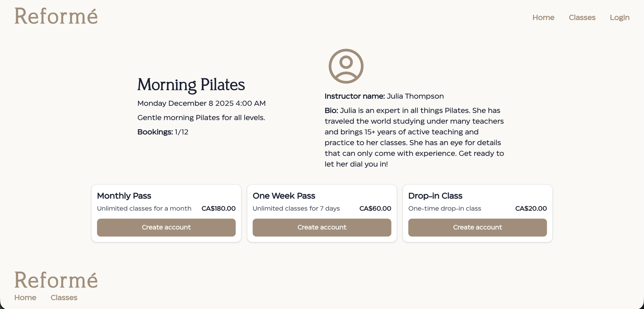The width and height of the screenshot is (644, 309).
Task: Click the instructor profile avatar icon
Action: (346, 66)
